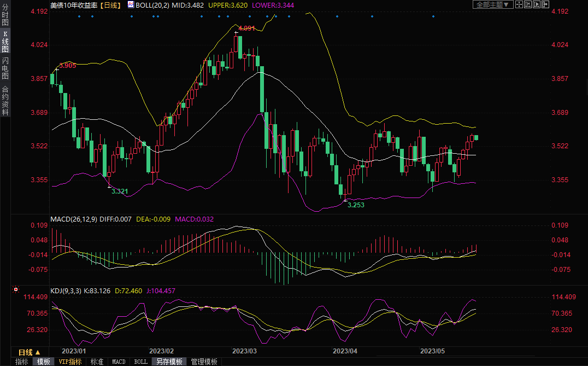
Task: Click a blue event dot above the chart
Action: [x=79, y=16]
